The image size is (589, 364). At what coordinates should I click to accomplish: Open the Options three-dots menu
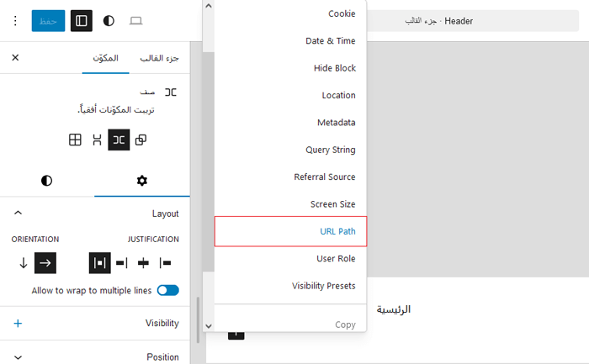click(x=14, y=20)
